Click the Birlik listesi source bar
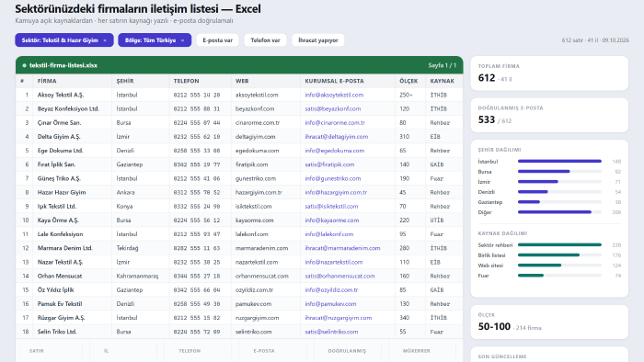644x362 pixels. (x=548, y=255)
